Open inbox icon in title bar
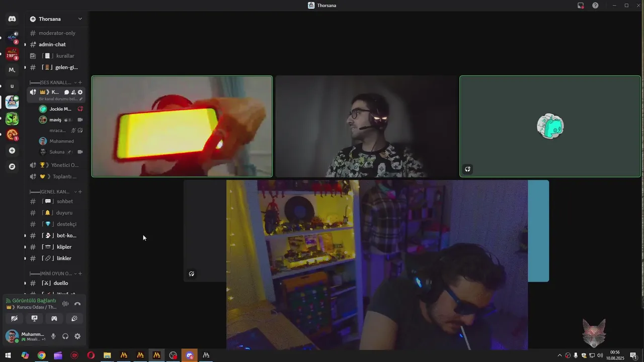The width and height of the screenshot is (644, 362). pos(581,6)
